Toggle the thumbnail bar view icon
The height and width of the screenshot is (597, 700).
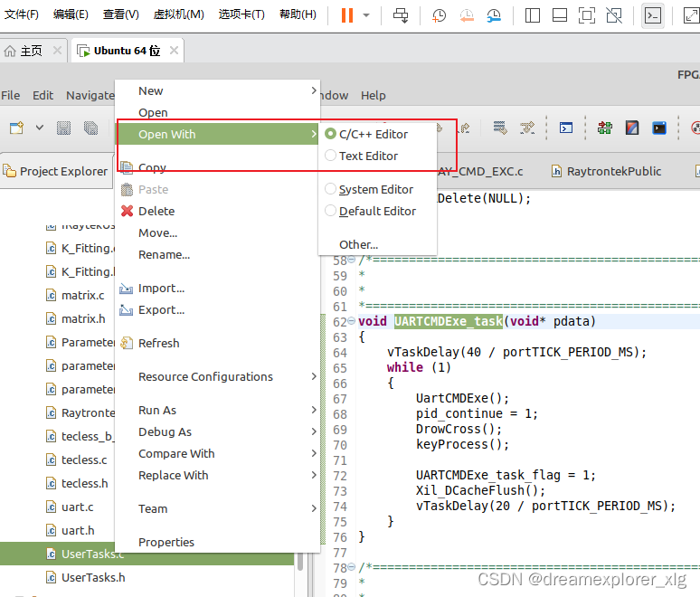[560, 15]
